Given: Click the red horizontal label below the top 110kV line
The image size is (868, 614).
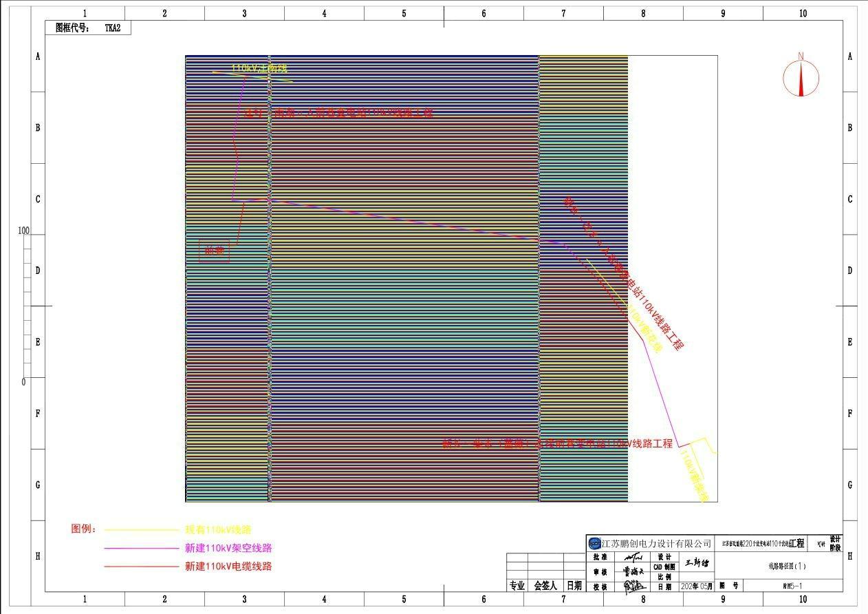Looking at the screenshot, I should click(x=339, y=113).
